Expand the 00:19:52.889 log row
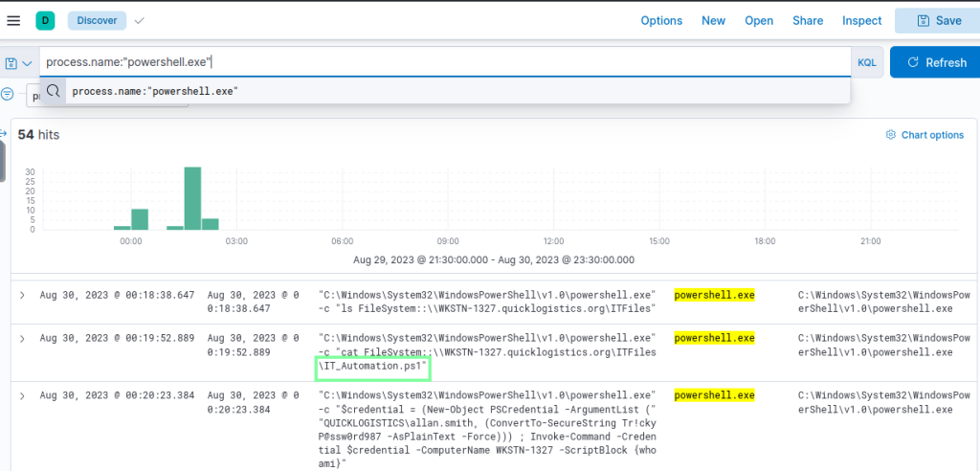The width and height of the screenshot is (980, 471). coord(22,338)
